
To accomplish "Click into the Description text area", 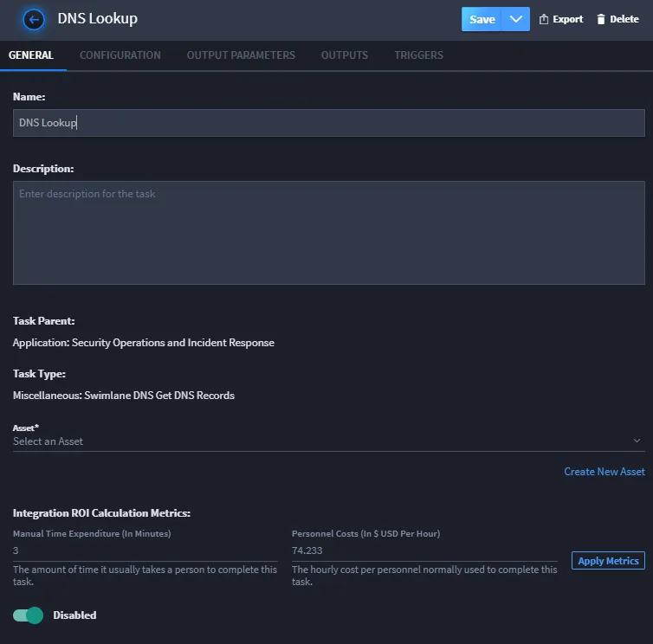I will pos(328,233).
